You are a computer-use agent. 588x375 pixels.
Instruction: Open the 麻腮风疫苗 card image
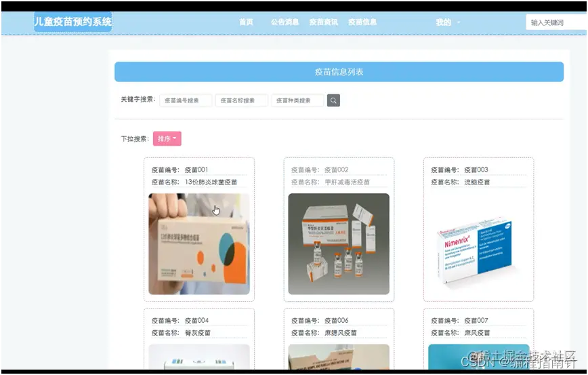pos(339,357)
